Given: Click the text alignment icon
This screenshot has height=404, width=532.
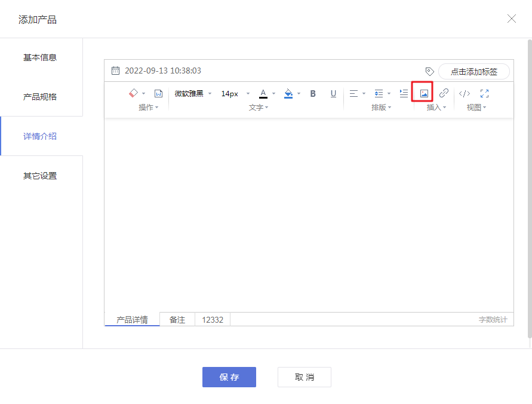Looking at the screenshot, I should coord(353,93).
